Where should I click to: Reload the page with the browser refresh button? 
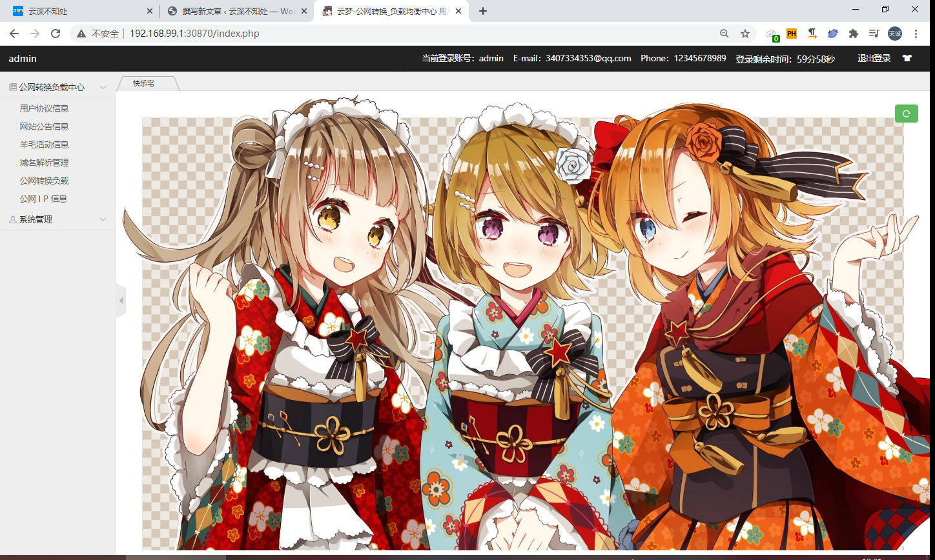point(56,34)
